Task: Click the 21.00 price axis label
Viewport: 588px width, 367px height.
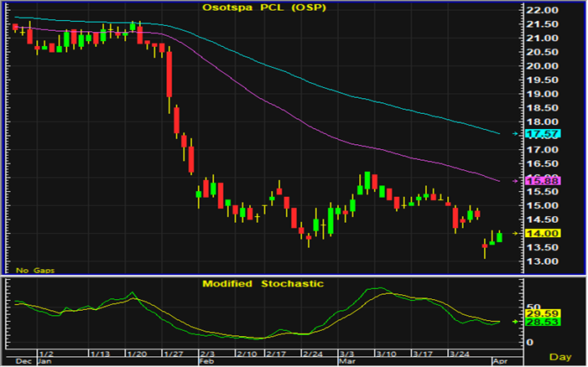Action: 542,39
